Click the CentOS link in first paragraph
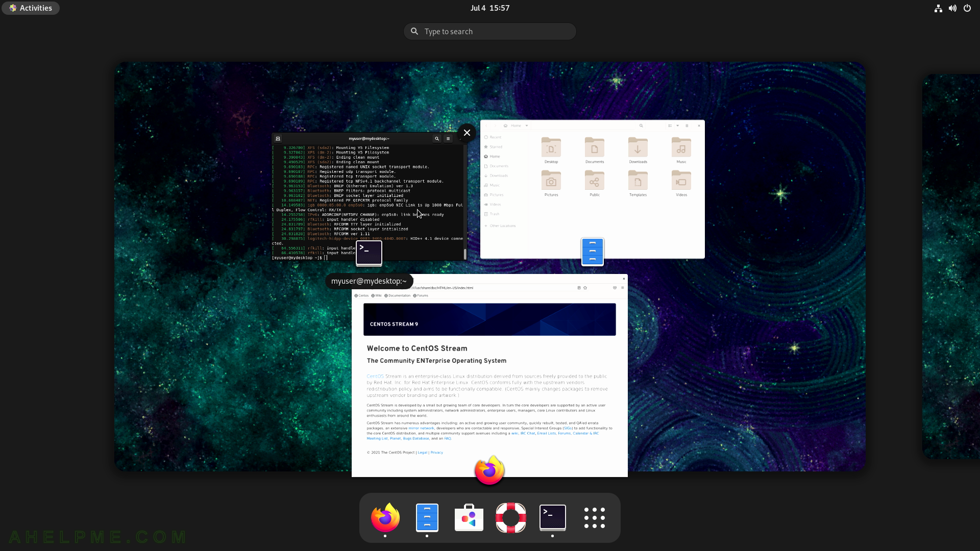This screenshot has width=980, height=551. pos(375,376)
